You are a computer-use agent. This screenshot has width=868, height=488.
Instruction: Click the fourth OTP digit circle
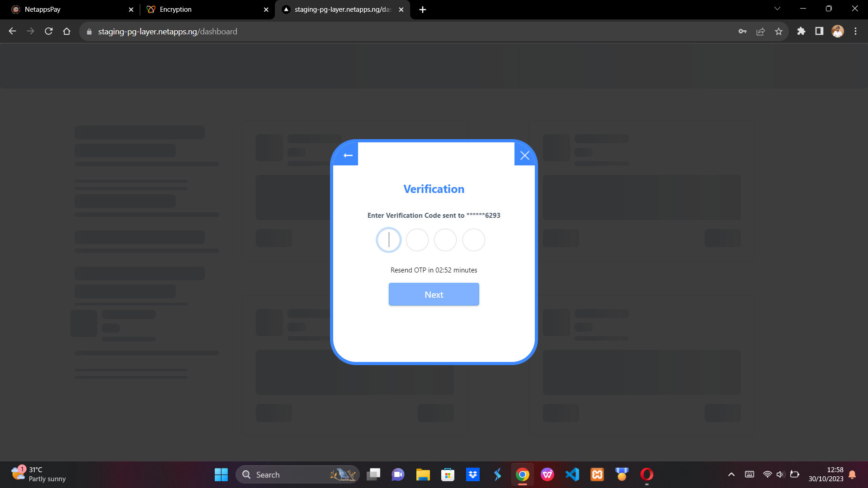click(473, 240)
